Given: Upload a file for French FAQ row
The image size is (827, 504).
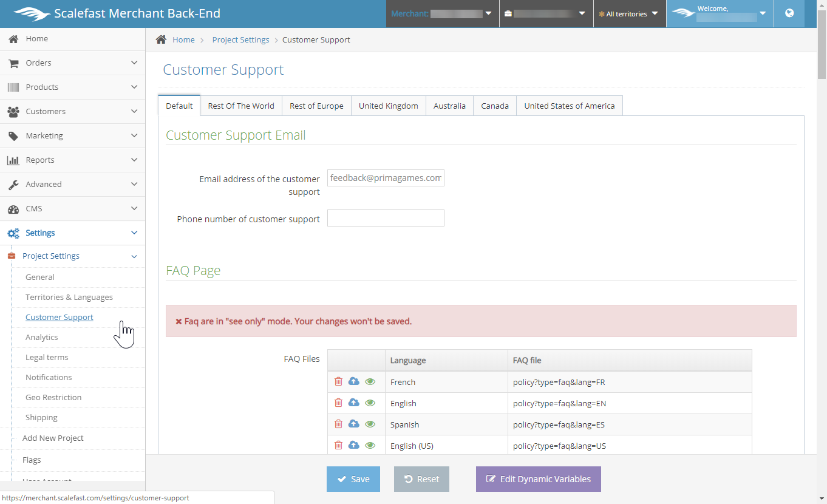Looking at the screenshot, I should [x=354, y=382].
